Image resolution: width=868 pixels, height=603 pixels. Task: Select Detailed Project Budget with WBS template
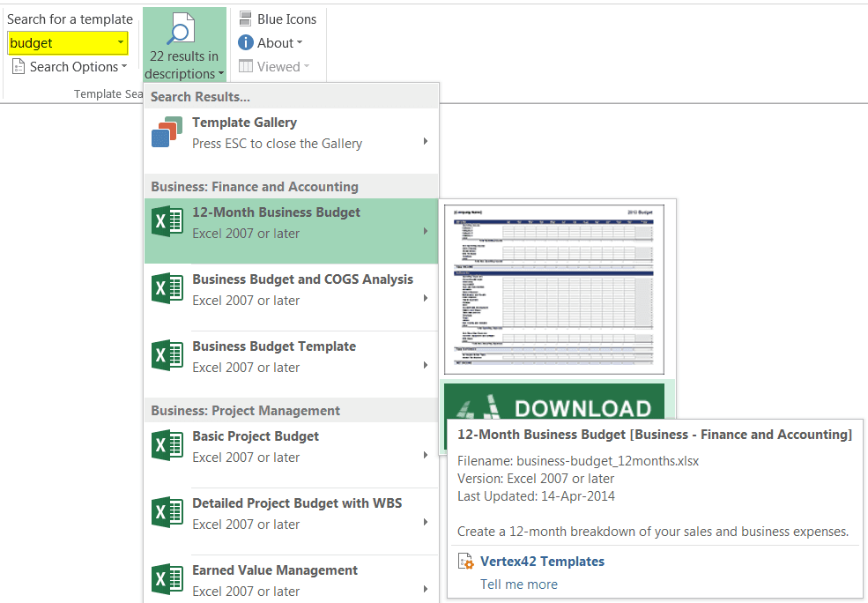pyautogui.click(x=291, y=521)
